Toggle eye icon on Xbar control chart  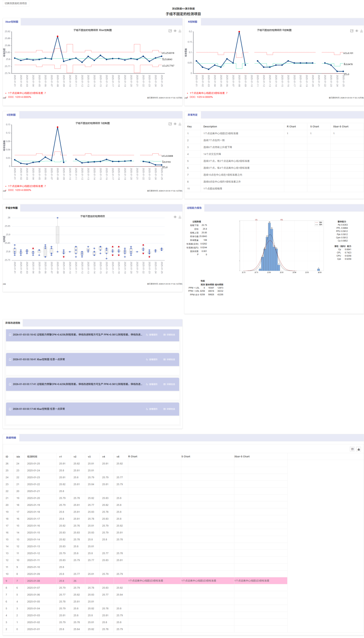175,31
